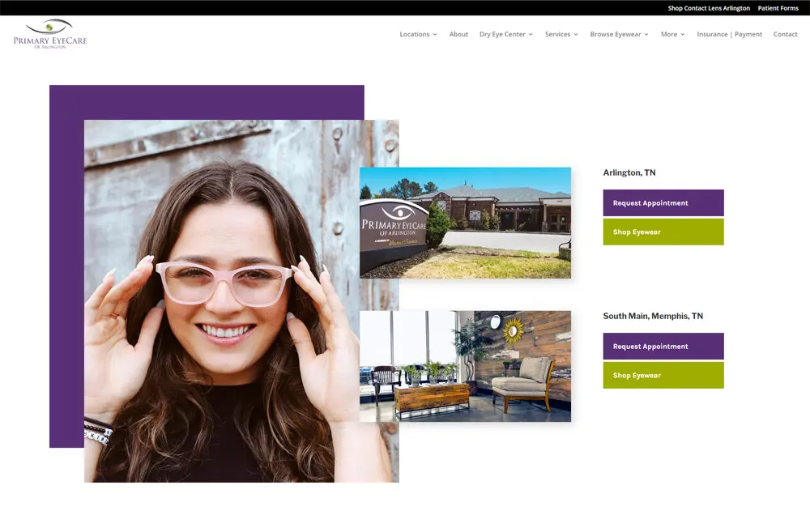The height and width of the screenshot is (532, 810).
Task: Go to Insurance | Payment page
Action: [x=729, y=34]
